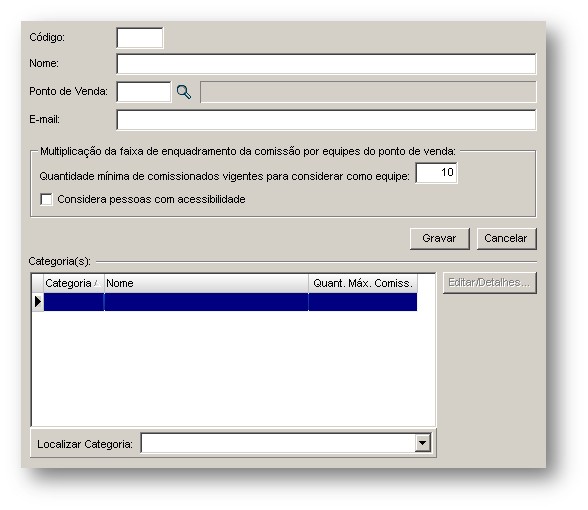Click the Cancelar button
The width and height of the screenshot is (588, 510).
pyautogui.click(x=506, y=238)
